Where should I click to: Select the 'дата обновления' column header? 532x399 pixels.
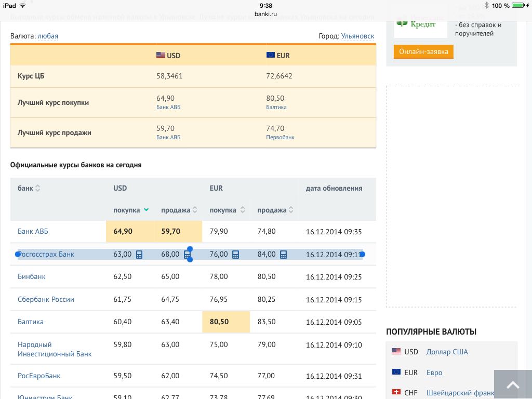tap(334, 188)
